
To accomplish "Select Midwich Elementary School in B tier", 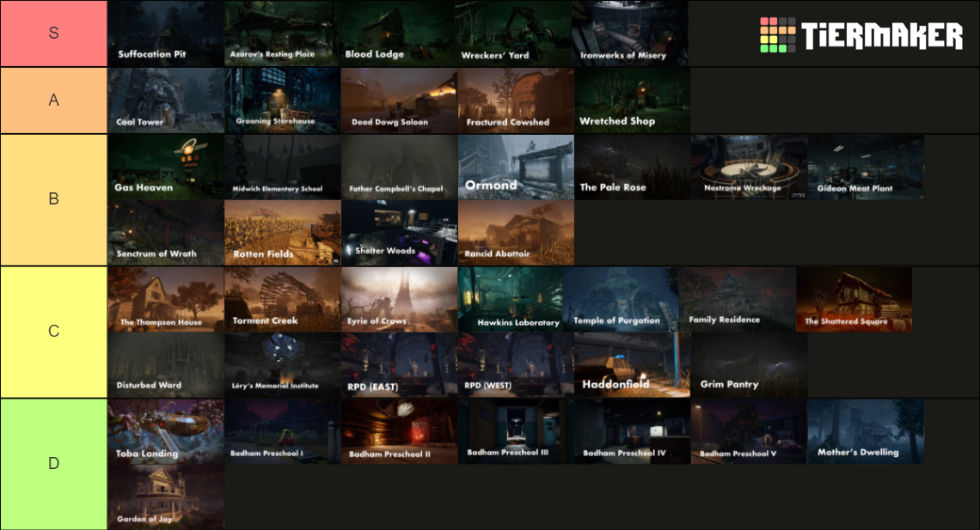I will [x=282, y=167].
